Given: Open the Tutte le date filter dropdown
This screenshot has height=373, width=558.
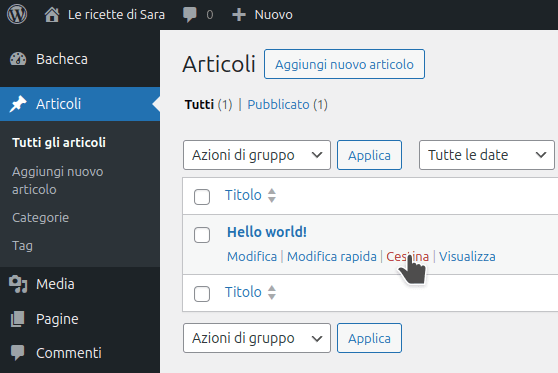Looking at the screenshot, I should (x=487, y=155).
